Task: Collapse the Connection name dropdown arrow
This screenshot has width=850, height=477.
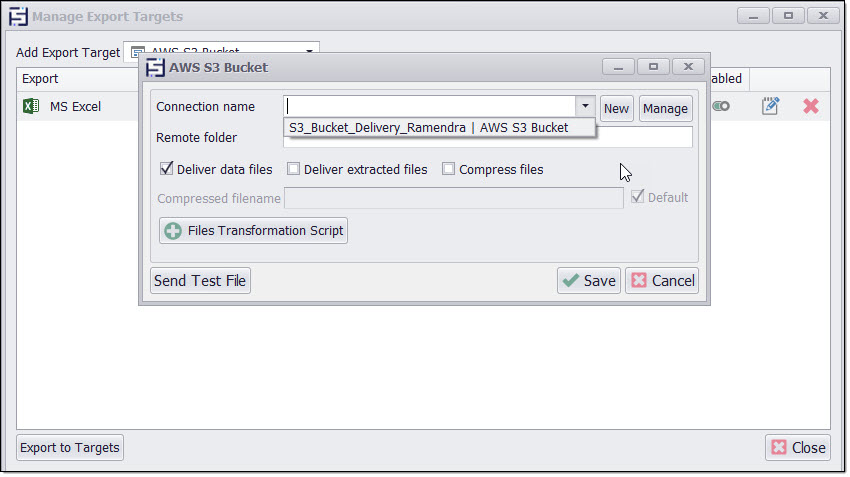Action: click(584, 107)
